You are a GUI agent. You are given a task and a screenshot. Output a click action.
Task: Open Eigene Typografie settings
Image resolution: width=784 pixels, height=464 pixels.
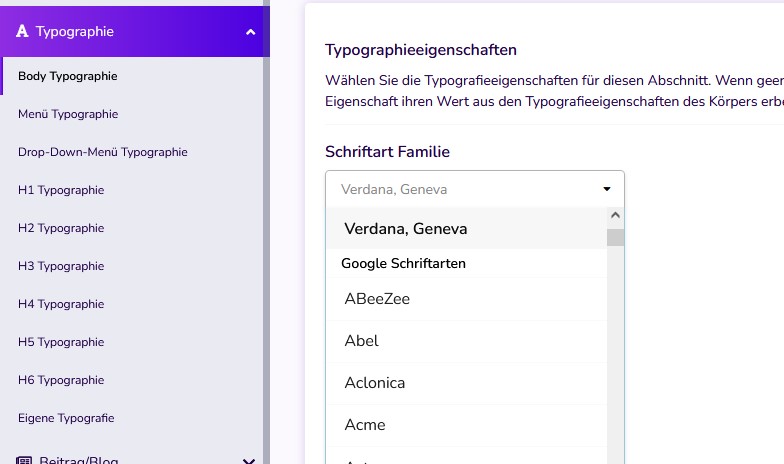(x=66, y=418)
